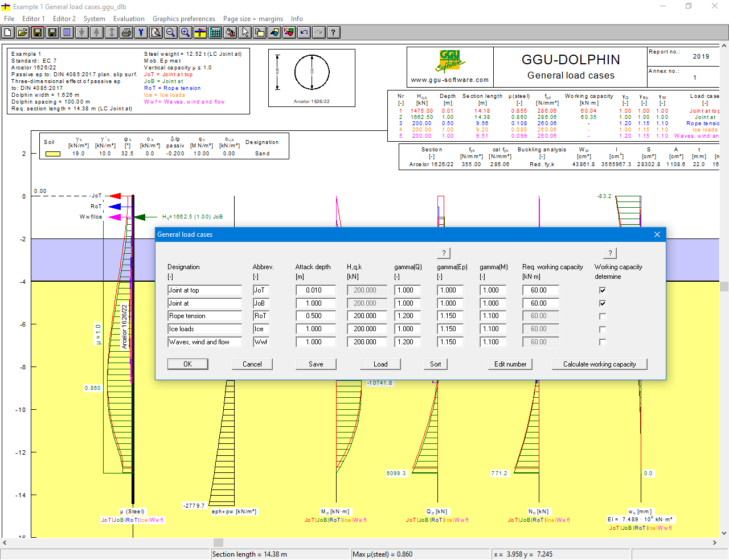Screen dimensions: 729x560
Task: Select the mouse pointer arrow tool
Action: tap(245, 32)
